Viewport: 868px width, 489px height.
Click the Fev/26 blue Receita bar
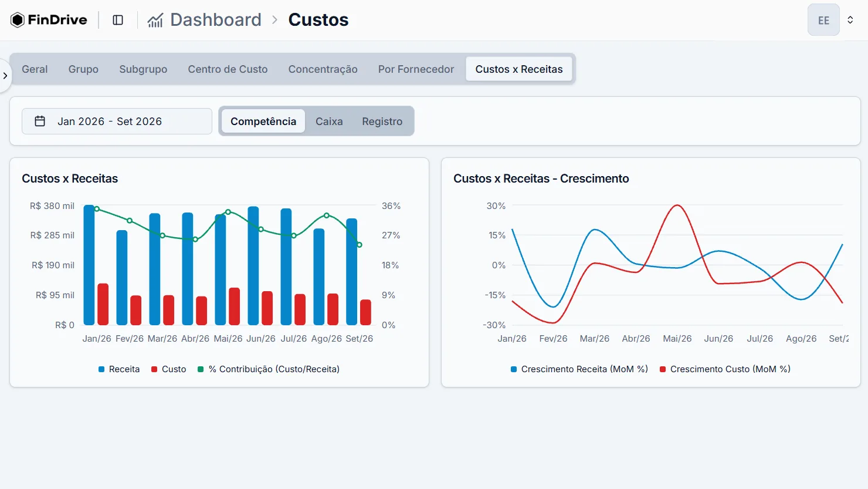[122, 278]
